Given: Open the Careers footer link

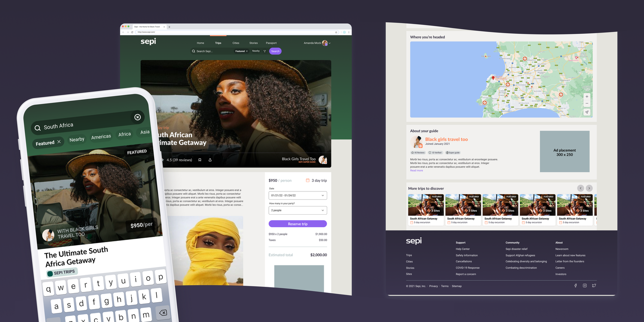Looking at the screenshot, I should pos(560,268).
